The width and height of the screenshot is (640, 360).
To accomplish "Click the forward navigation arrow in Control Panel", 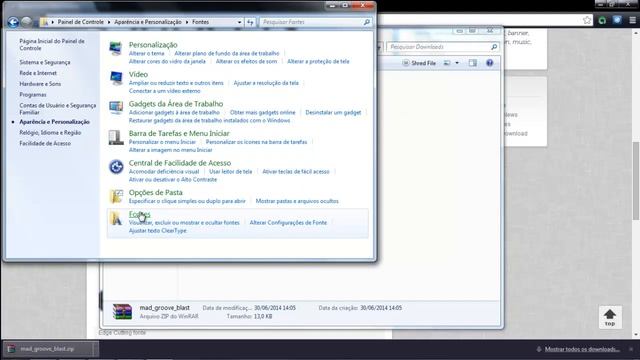I will 27,22.
